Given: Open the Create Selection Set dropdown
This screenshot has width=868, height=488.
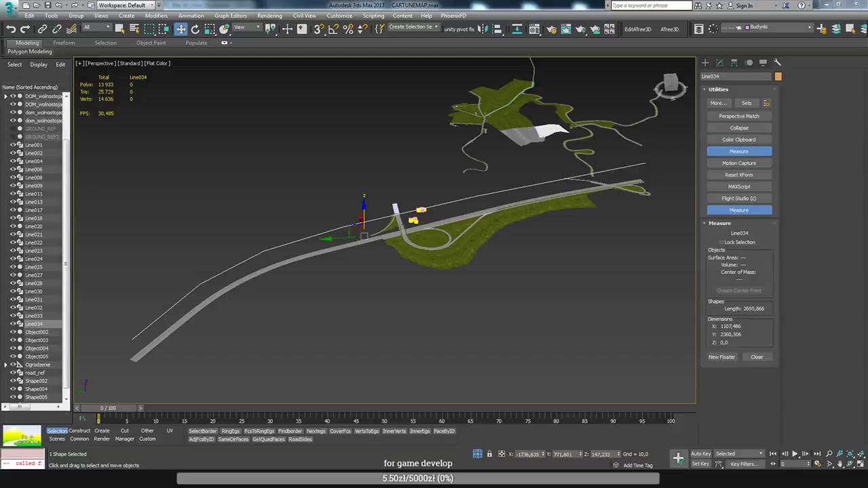Looking at the screenshot, I should pos(413,27).
